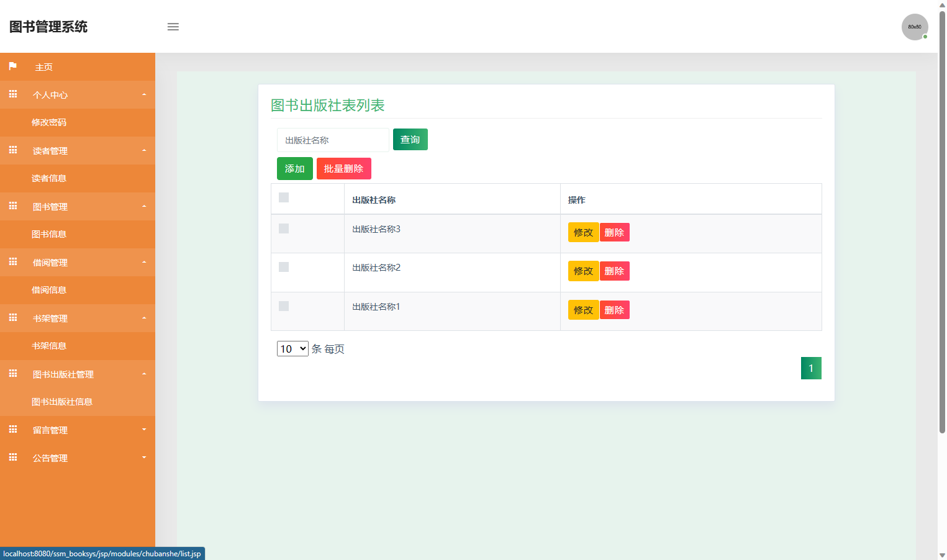Click the grid icon beside 图书管理
This screenshot has width=947, height=560.
click(x=12, y=206)
